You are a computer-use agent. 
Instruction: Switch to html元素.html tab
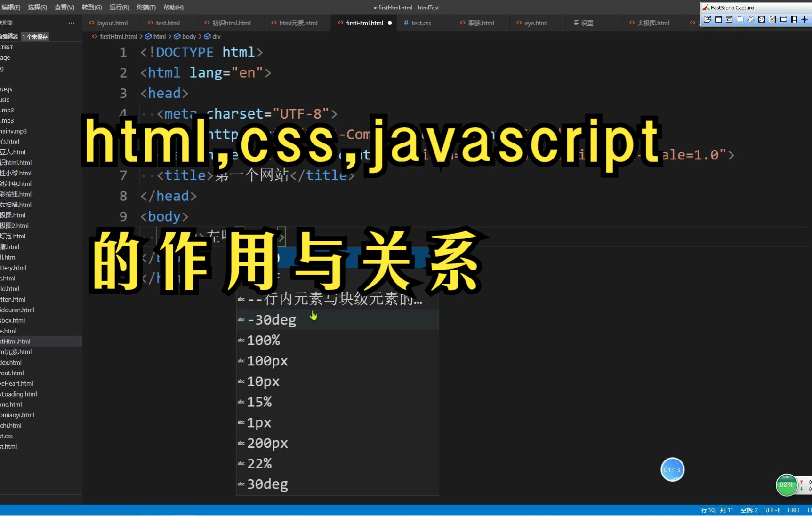click(298, 23)
